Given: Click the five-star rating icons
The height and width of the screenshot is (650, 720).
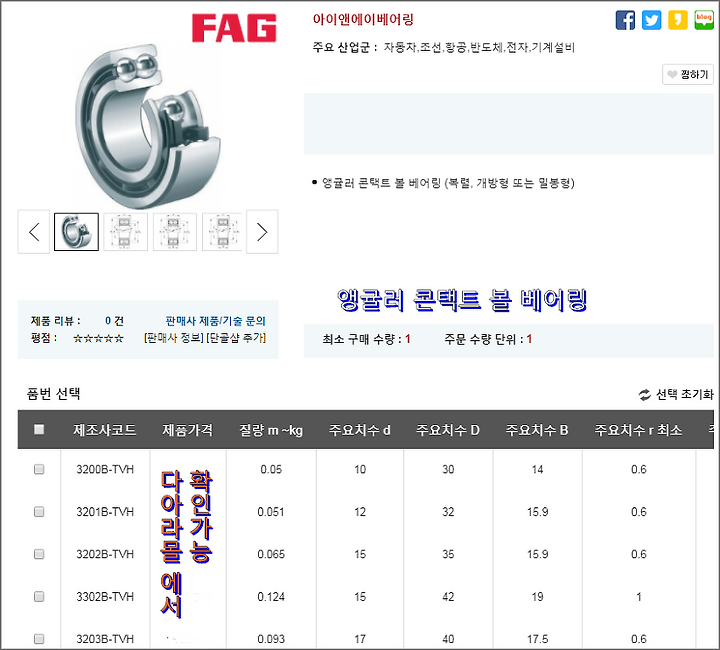Looking at the screenshot, I should pos(98,339).
